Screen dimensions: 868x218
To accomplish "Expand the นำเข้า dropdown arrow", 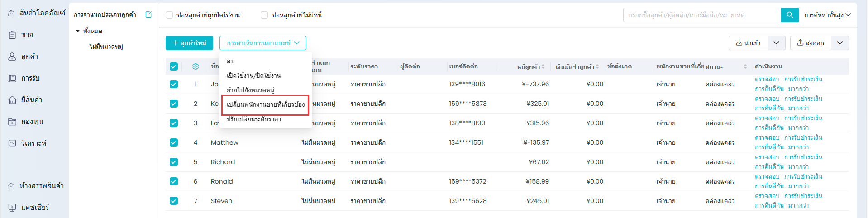I will pos(776,43).
